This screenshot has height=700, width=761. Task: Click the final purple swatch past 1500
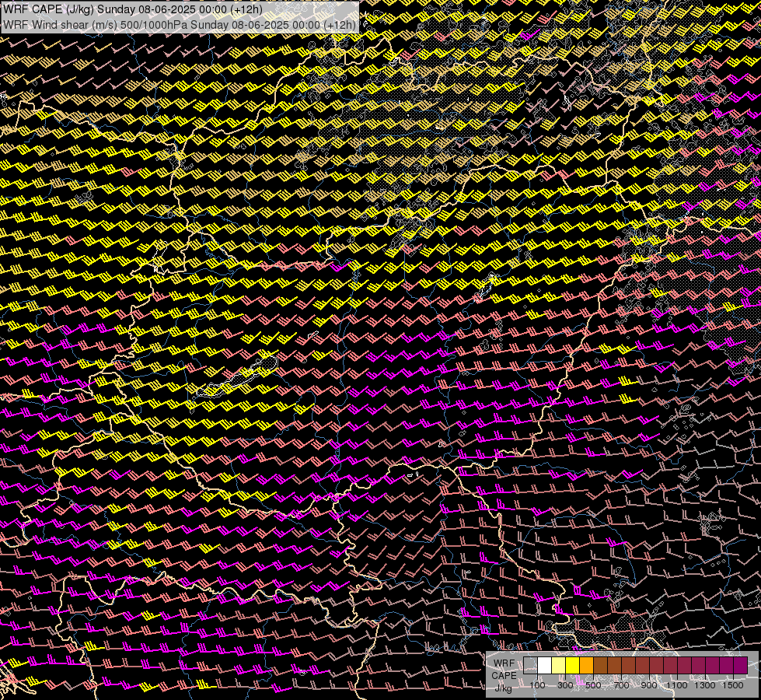[x=741, y=666]
